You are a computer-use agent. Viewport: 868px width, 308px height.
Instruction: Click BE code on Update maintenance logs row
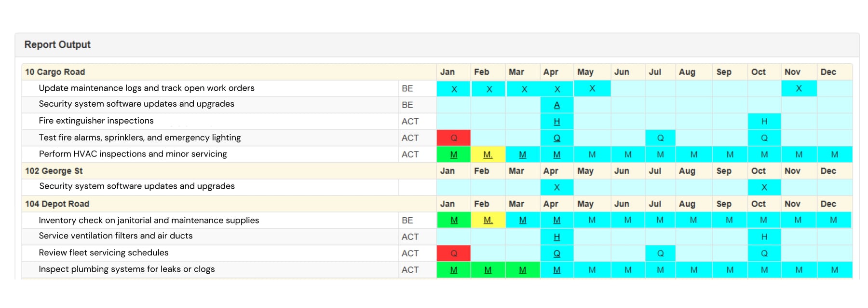pyautogui.click(x=407, y=88)
